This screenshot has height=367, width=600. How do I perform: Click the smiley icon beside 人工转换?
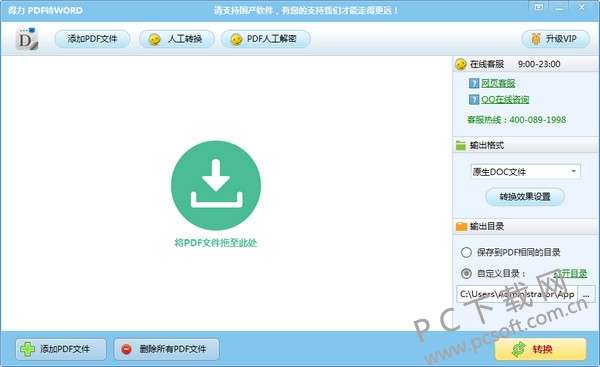pyautogui.click(x=154, y=39)
